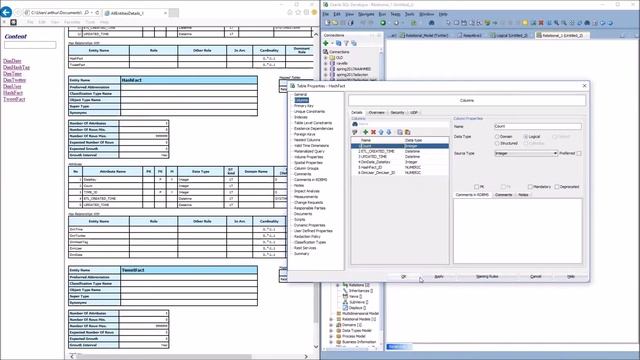Switch to Security tab in Table Properties
The width and height of the screenshot is (640, 360).
[x=397, y=113]
